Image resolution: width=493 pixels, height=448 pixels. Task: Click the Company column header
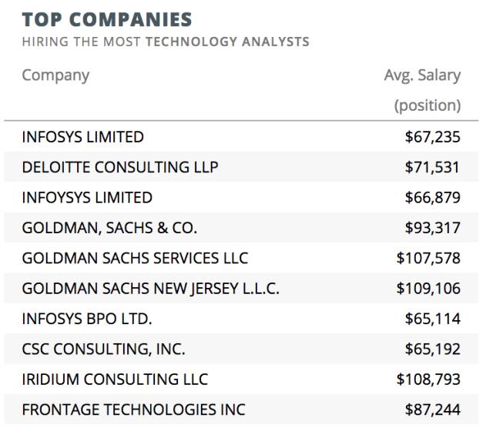pyautogui.click(x=55, y=75)
